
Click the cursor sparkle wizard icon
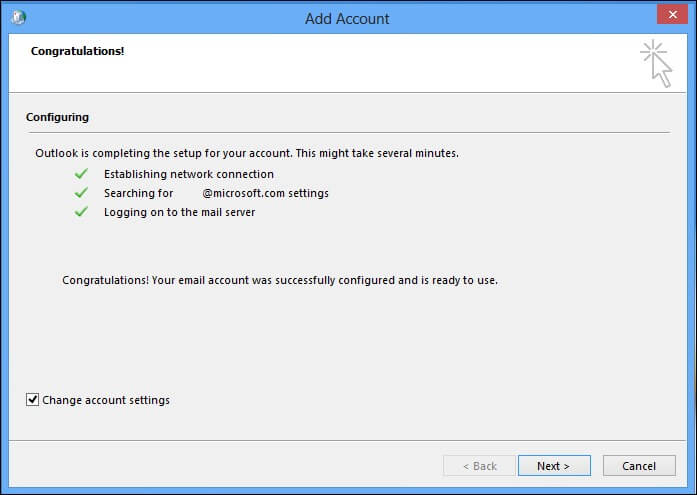[x=656, y=63]
